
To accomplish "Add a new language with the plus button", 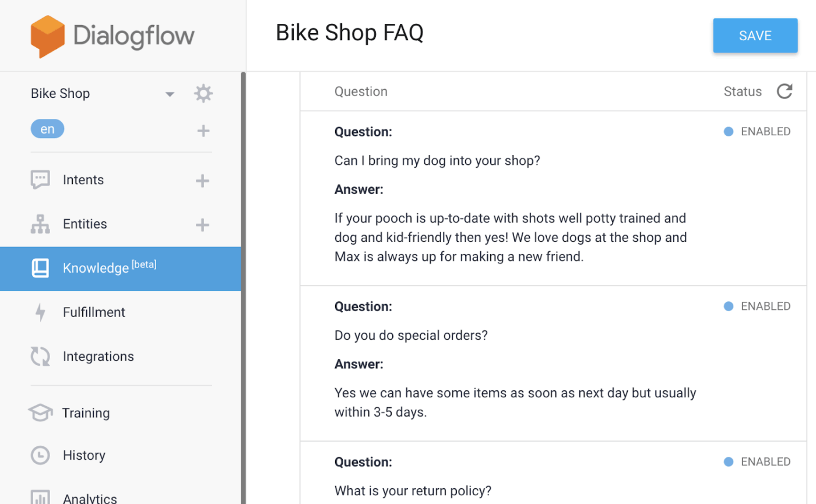I will click(203, 131).
